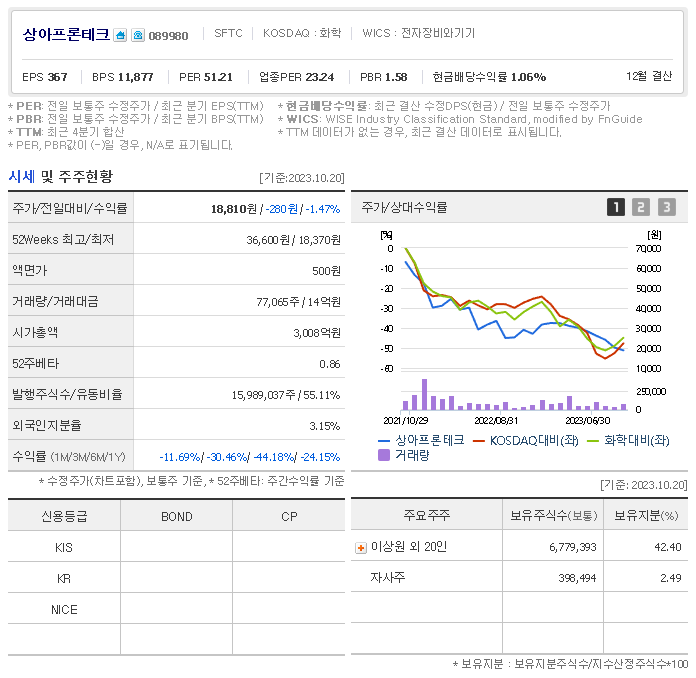Click the 42.40 ownership percentage

click(668, 547)
